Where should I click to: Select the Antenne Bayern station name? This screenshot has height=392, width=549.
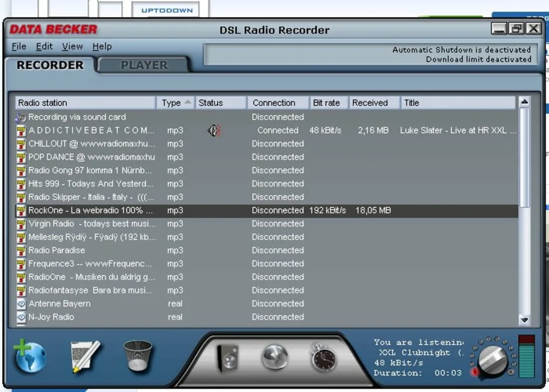tap(60, 303)
